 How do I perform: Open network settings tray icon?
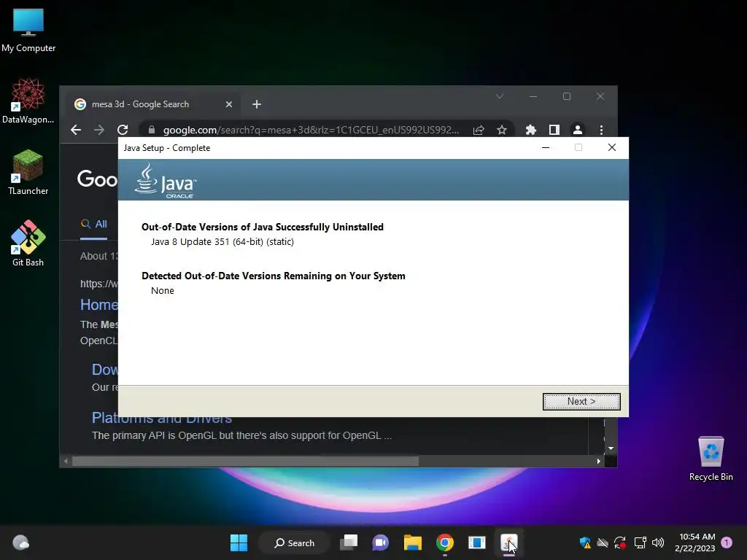click(x=640, y=542)
